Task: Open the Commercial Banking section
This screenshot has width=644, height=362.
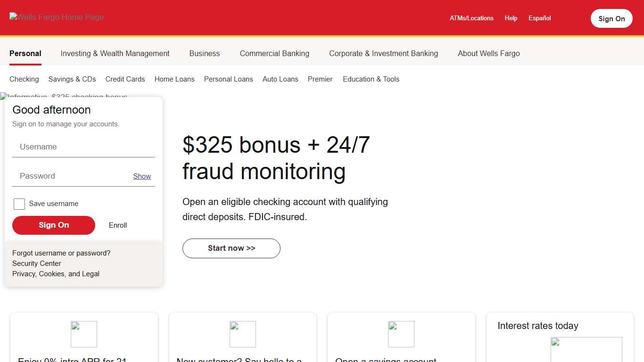Action: (274, 53)
